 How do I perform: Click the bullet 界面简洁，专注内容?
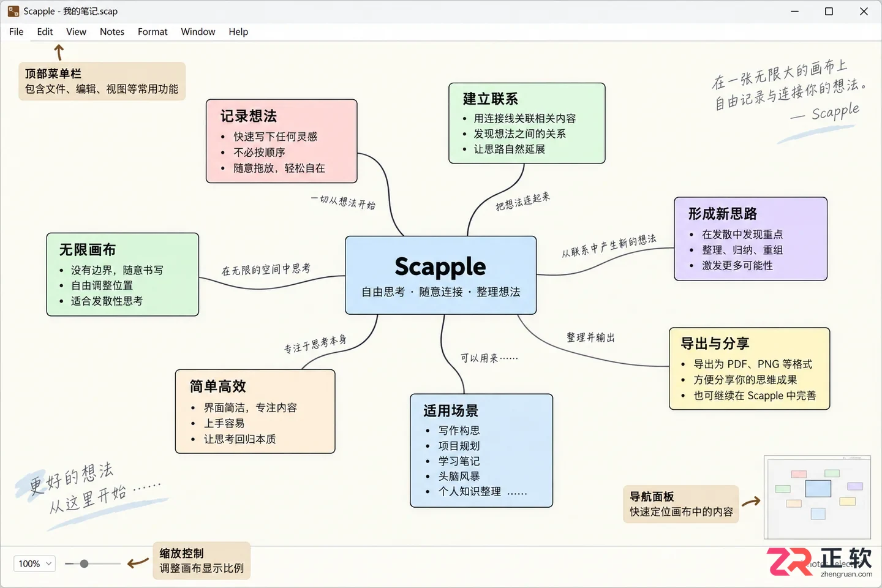(251, 408)
